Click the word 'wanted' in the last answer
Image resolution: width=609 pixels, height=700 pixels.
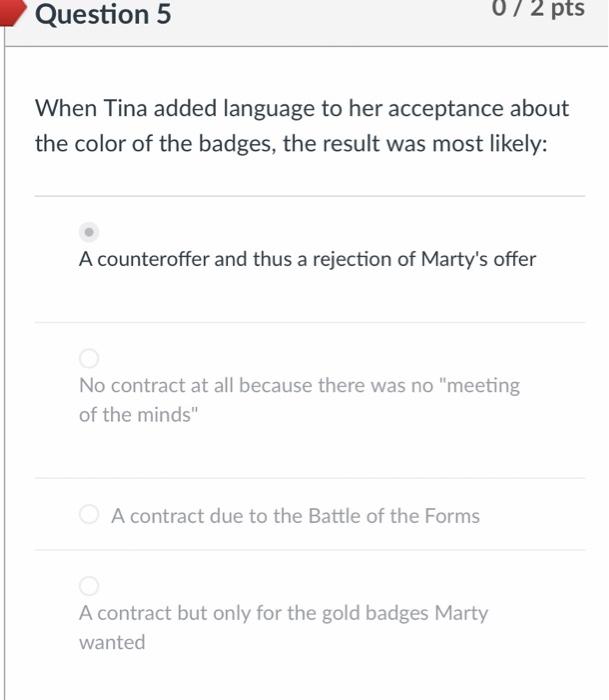112,642
